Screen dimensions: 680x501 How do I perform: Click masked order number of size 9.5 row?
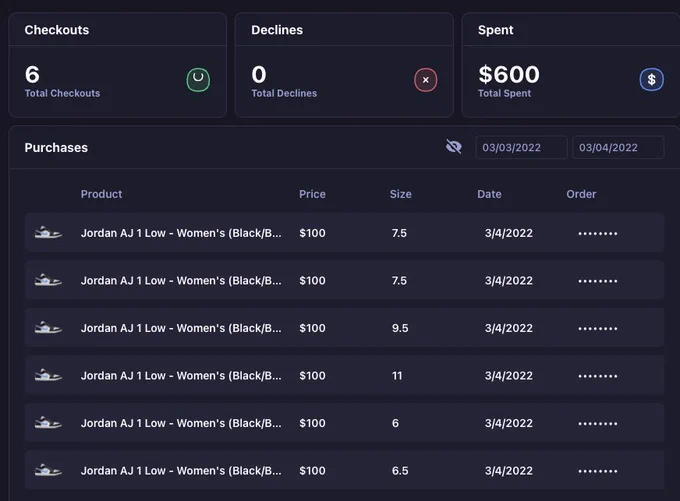tap(598, 329)
